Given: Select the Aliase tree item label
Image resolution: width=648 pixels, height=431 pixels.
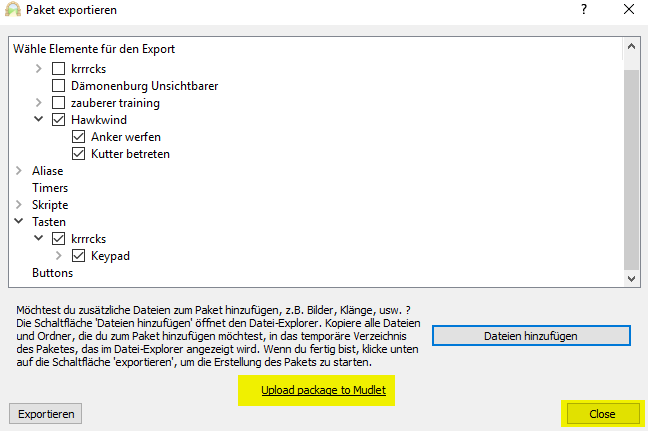Looking at the screenshot, I should [48, 171].
